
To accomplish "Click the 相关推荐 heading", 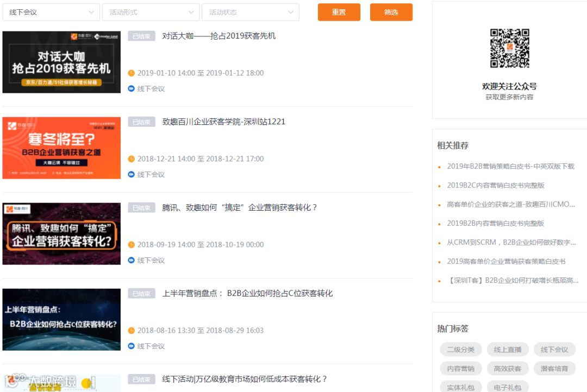I will click(453, 146).
